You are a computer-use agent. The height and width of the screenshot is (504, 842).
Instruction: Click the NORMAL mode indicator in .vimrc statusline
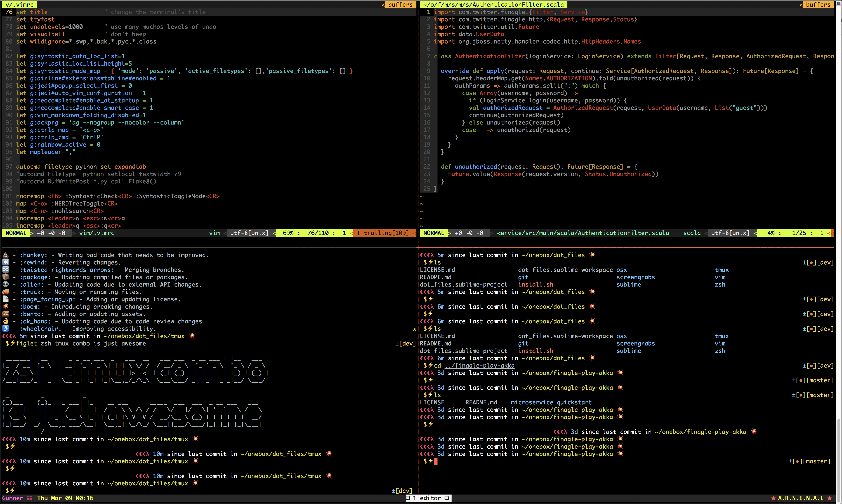tap(16, 233)
